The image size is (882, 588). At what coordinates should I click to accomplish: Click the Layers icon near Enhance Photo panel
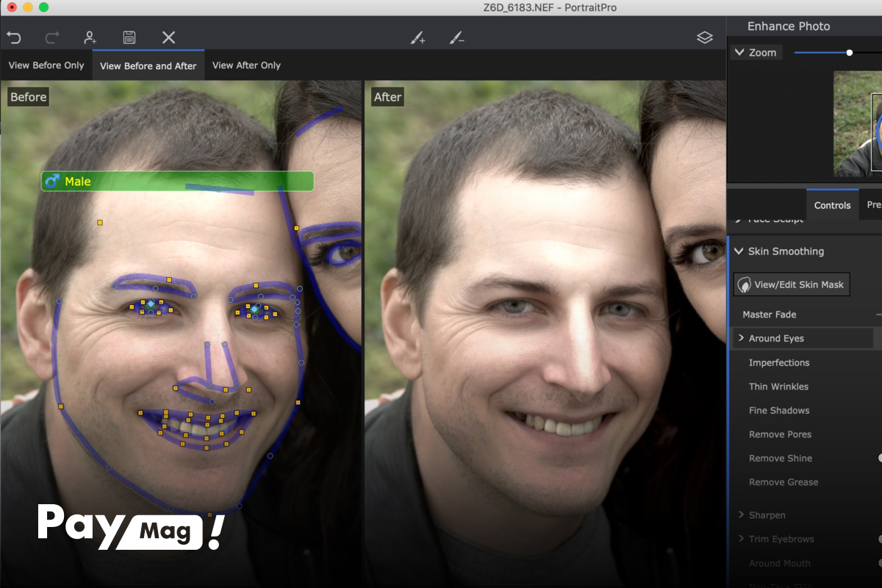pyautogui.click(x=705, y=36)
